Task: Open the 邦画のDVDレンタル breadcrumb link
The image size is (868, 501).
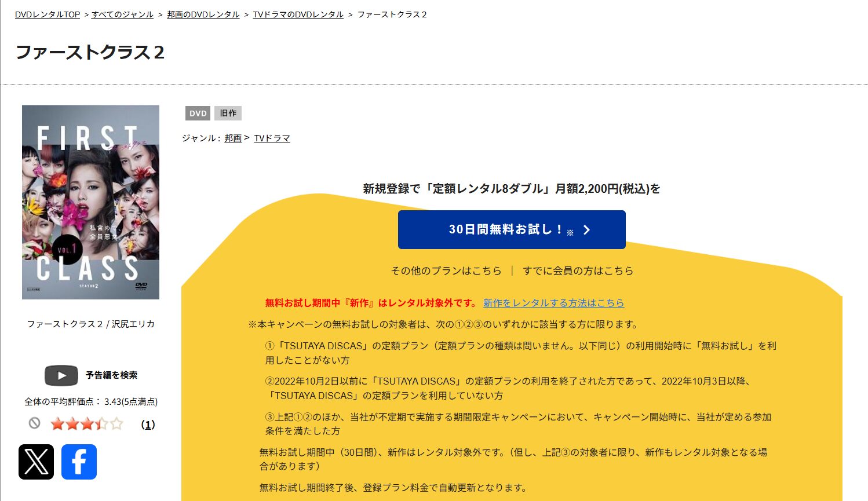Action: (203, 14)
